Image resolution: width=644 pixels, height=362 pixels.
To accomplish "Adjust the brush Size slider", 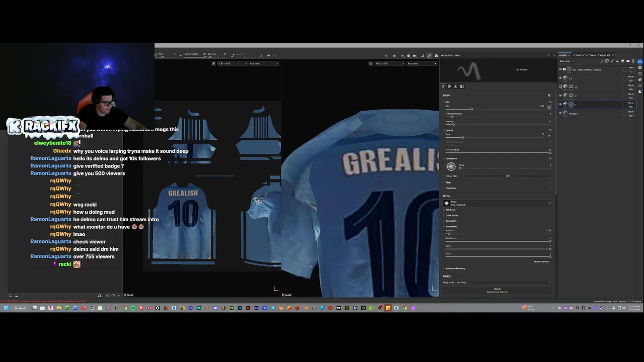I will [495, 109].
